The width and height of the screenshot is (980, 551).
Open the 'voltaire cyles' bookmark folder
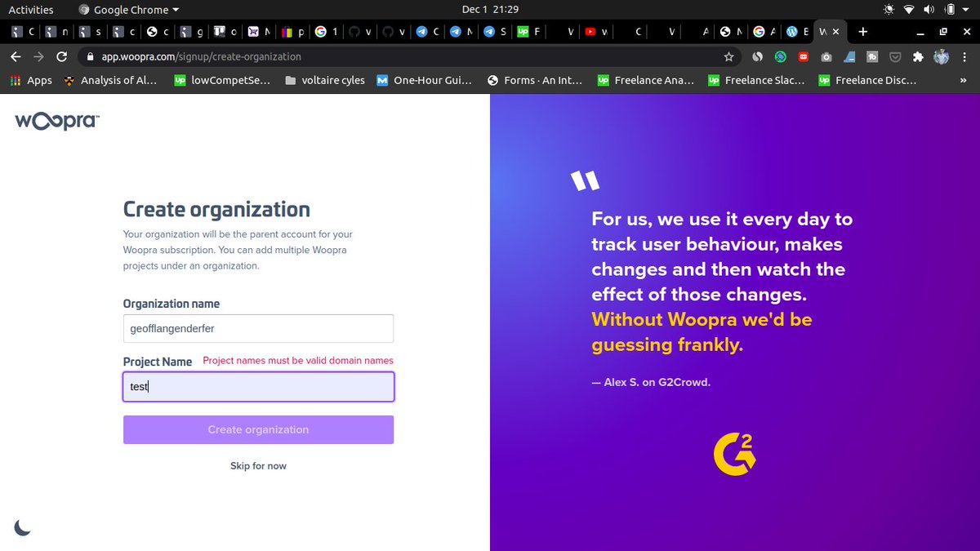click(325, 80)
